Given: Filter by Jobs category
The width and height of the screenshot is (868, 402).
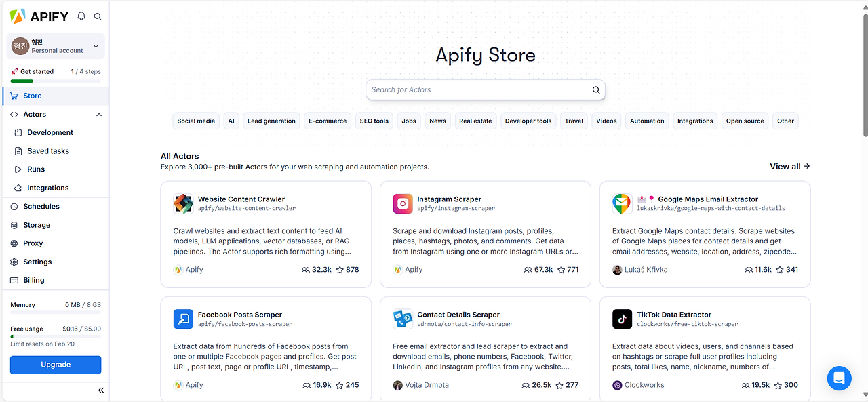Looking at the screenshot, I should point(409,121).
